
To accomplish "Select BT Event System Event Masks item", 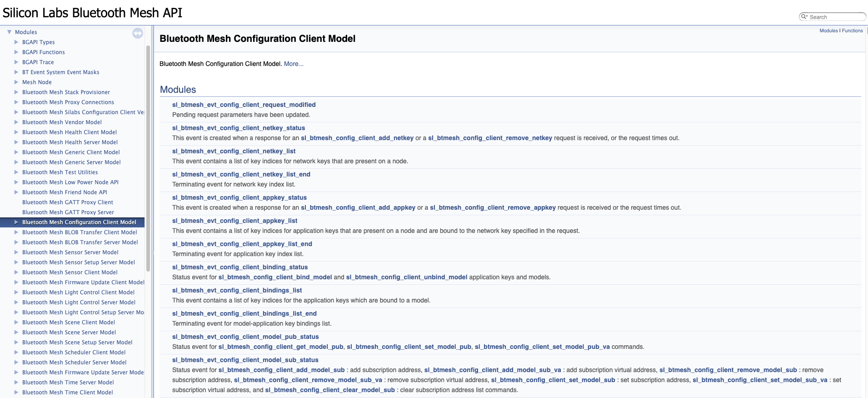I will click(x=60, y=72).
